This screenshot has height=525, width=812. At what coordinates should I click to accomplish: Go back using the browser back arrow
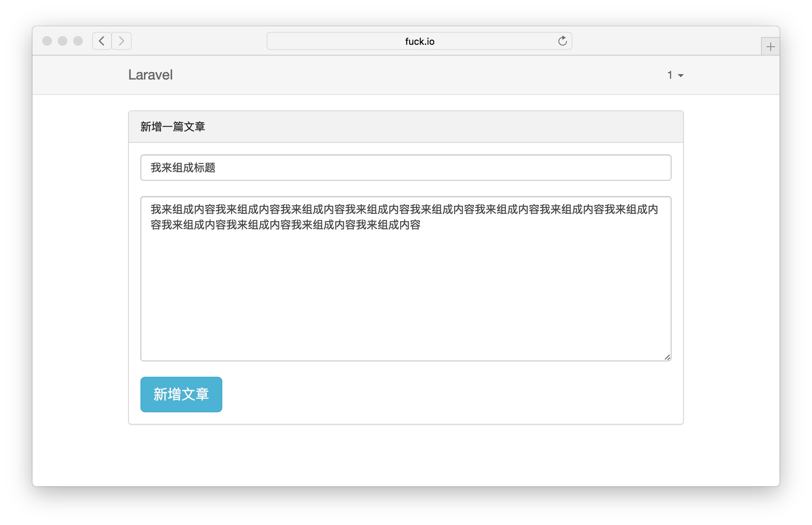[102, 41]
